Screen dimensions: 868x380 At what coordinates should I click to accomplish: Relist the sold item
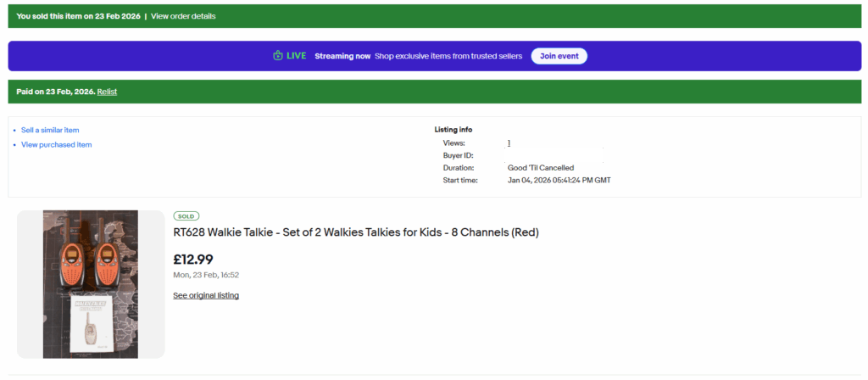tap(107, 92)
